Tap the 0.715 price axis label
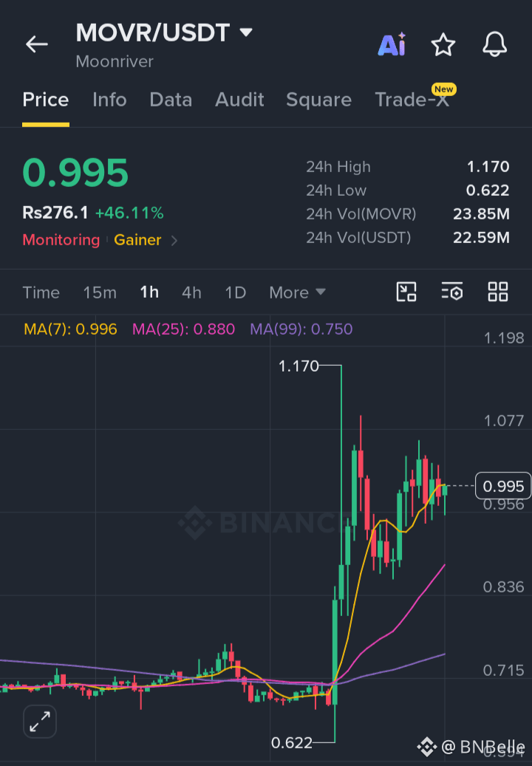Viewport: 532px width, 766px height. click(x=504, y=670)
